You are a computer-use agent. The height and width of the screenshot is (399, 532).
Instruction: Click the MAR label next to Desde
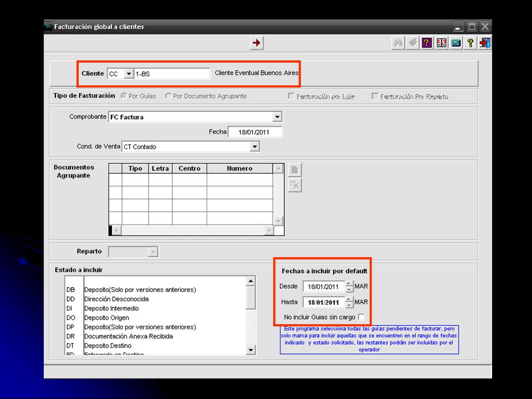coord(361,287)
